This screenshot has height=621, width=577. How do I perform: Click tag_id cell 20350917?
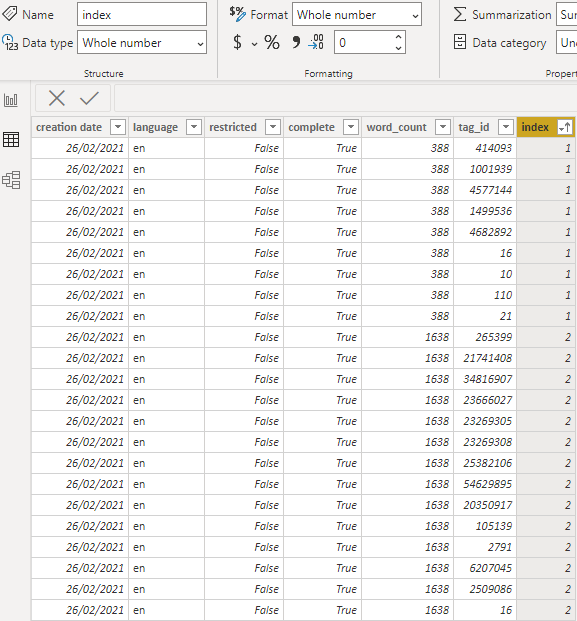click(x=485, y=505)
